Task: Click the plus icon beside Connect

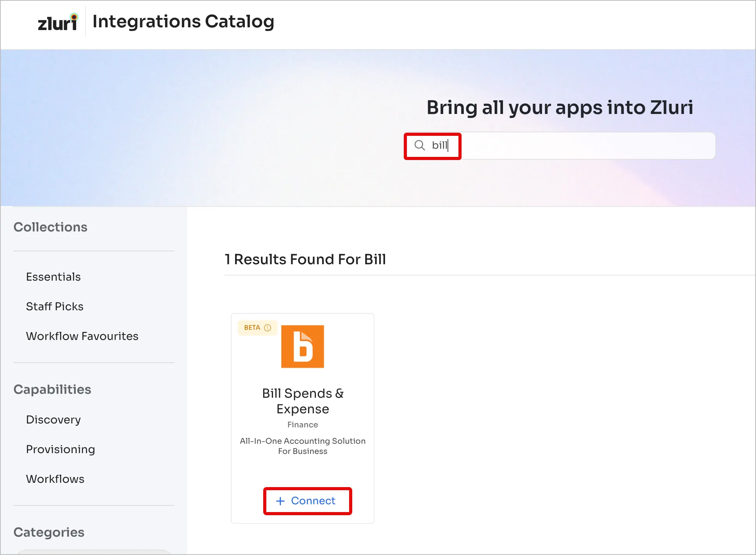Action: point(280,501)
